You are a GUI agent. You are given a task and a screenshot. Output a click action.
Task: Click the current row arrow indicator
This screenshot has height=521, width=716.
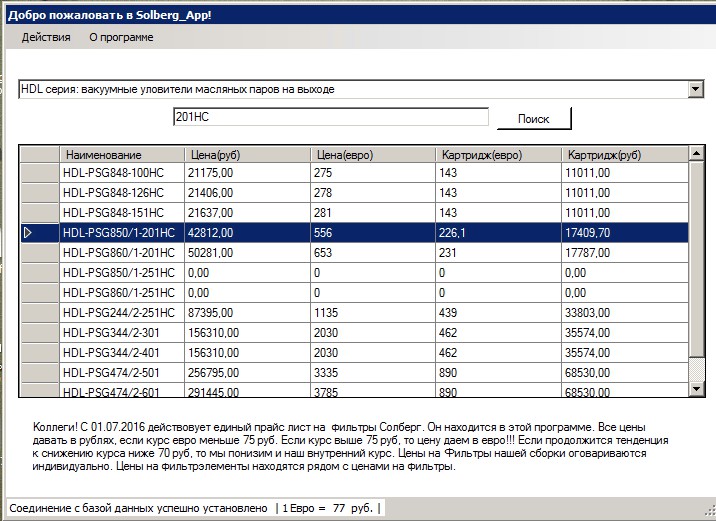[x=28, y=233]
